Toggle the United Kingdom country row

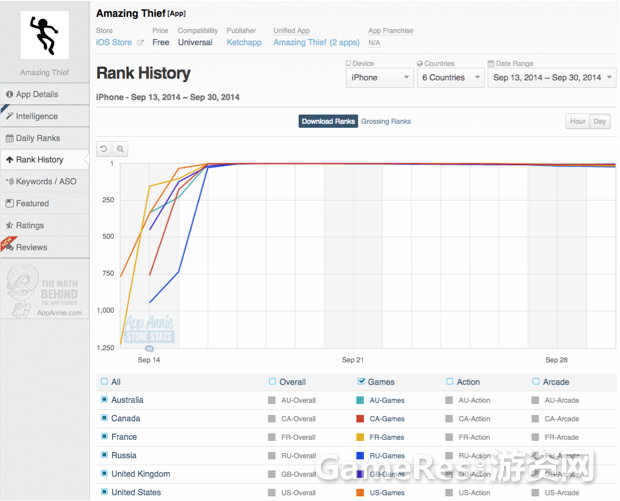(104, 473)
